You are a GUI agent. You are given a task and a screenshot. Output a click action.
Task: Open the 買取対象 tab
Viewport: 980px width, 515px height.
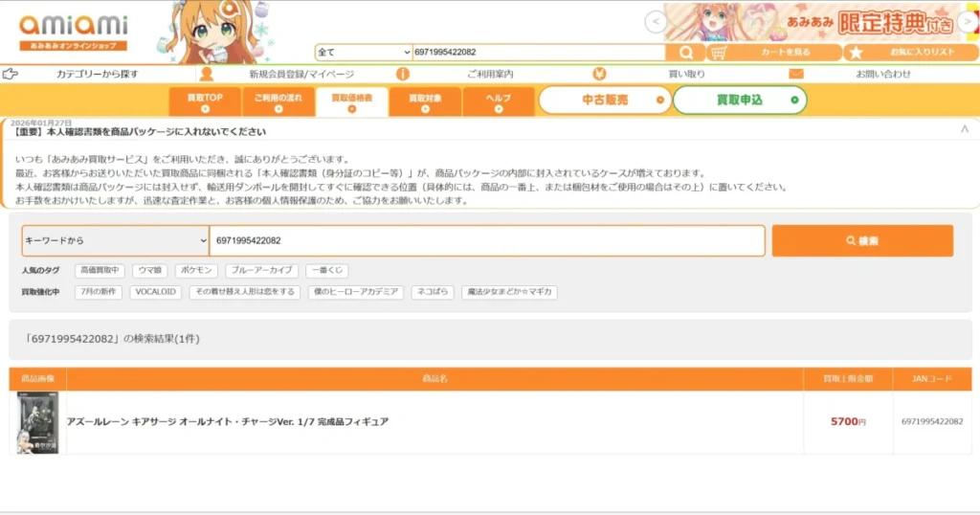point(425,101)
